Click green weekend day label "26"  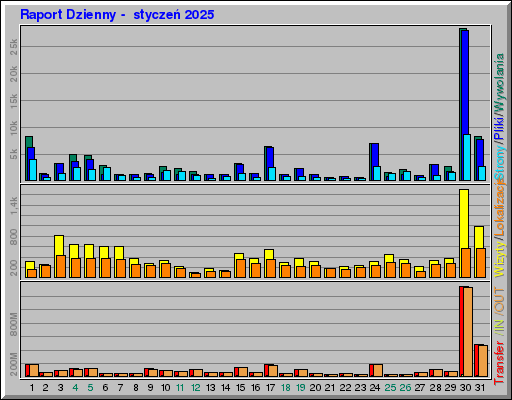[x=405, y=388]
